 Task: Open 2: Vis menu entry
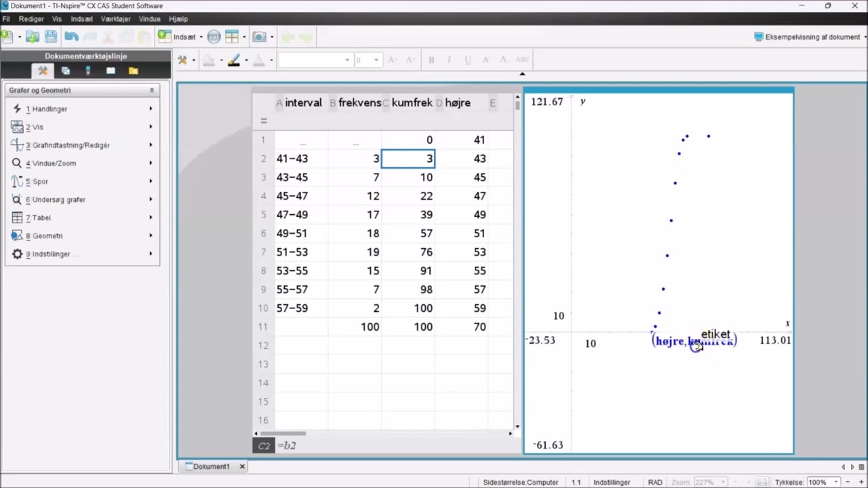pyautogui.click(x=83, y=127)
